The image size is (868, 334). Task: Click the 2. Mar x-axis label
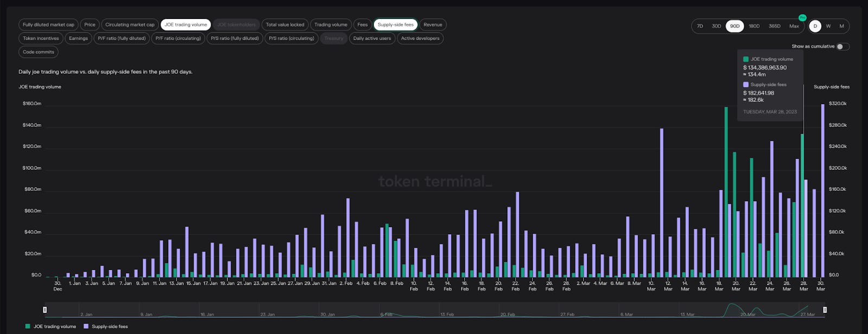click(583, 283)
